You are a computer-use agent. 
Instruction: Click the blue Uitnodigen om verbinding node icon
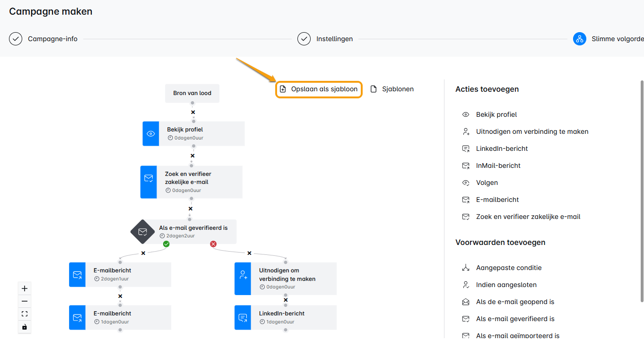(x=243, y=275)
